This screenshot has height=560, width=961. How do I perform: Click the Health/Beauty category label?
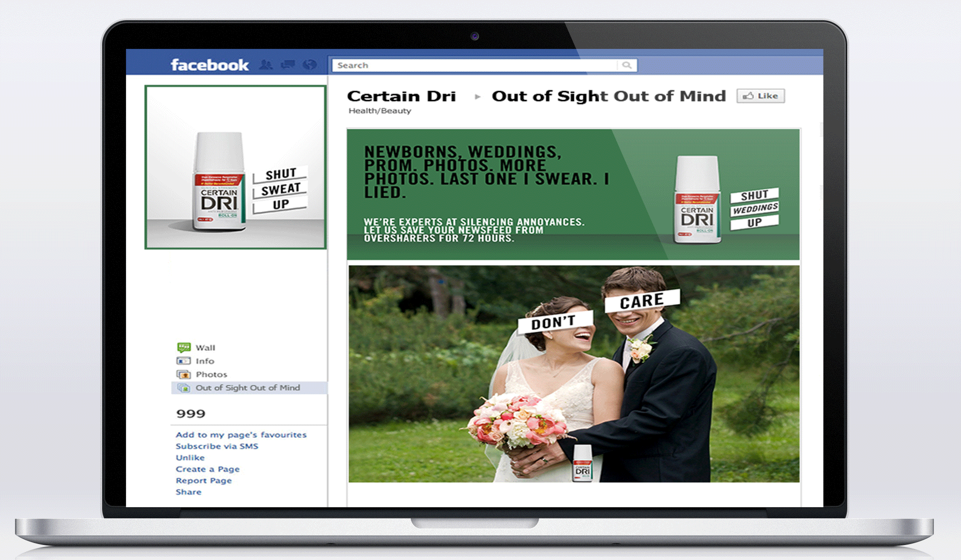379,110
